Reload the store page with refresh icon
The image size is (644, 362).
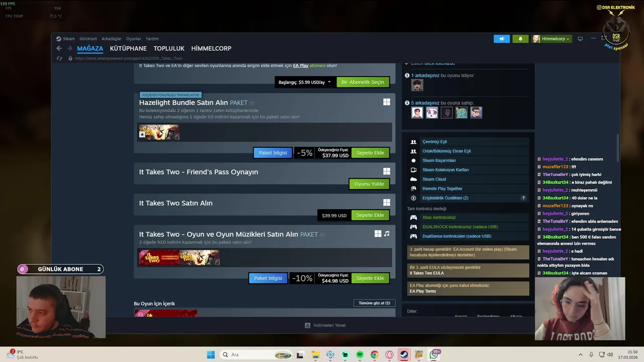point(59,58)
